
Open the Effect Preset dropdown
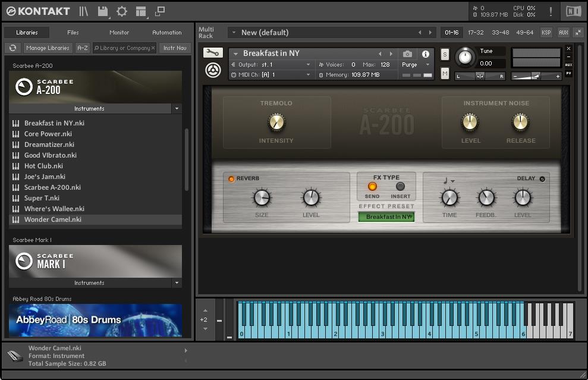pyautogui.click(x=386, y=217)
